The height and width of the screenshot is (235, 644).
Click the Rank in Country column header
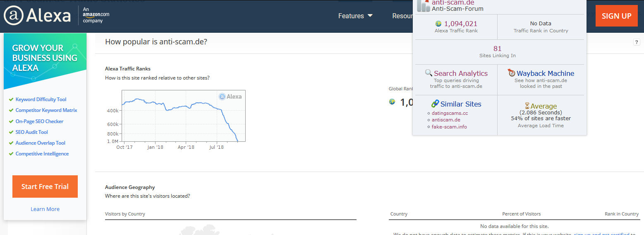pyautogui.click(x=622, y=214)
